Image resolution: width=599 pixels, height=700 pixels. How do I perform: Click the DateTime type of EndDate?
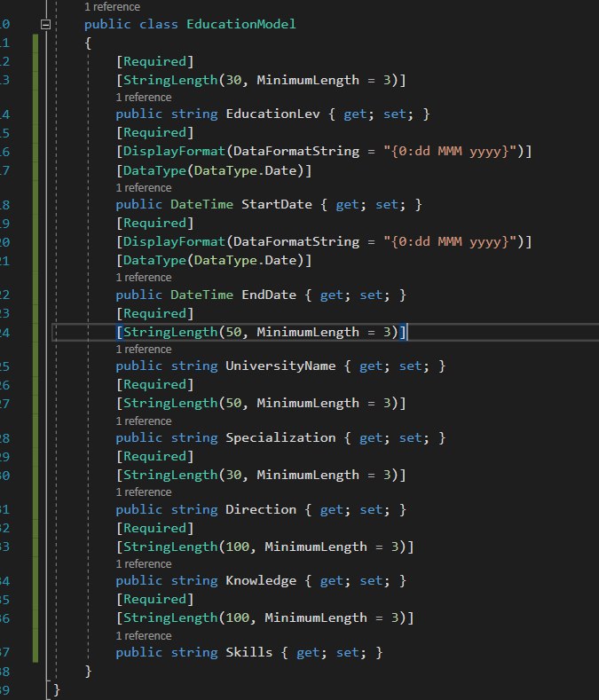click(x=202, y=295)
